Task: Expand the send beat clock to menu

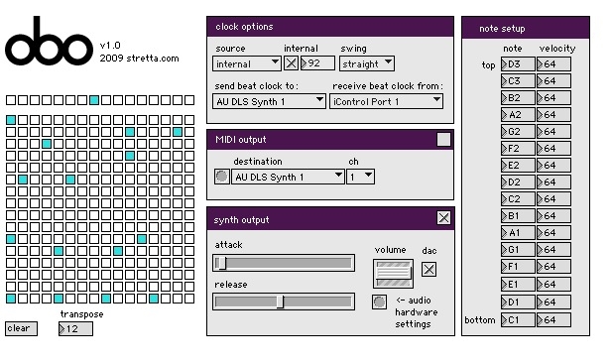Action: pyautogui.click(x=269, y=101)
